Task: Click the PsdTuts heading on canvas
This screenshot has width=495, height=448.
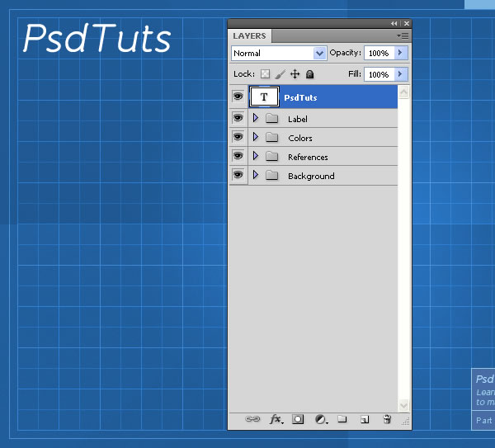Action: (97, 38)
